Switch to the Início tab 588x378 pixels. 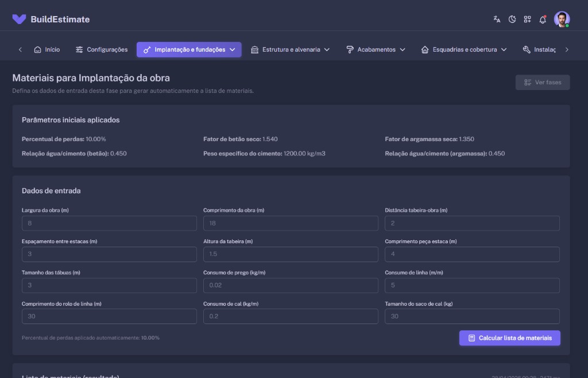51,49
